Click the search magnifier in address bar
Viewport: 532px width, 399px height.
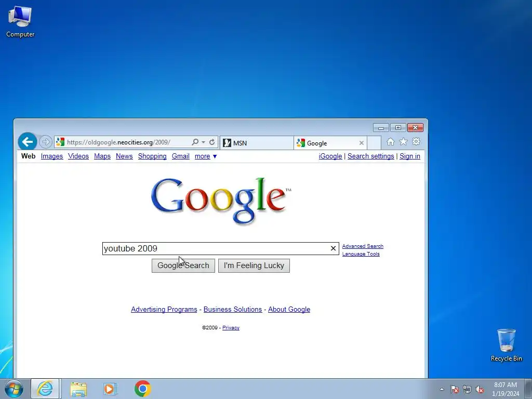click(x=195, y=142)
